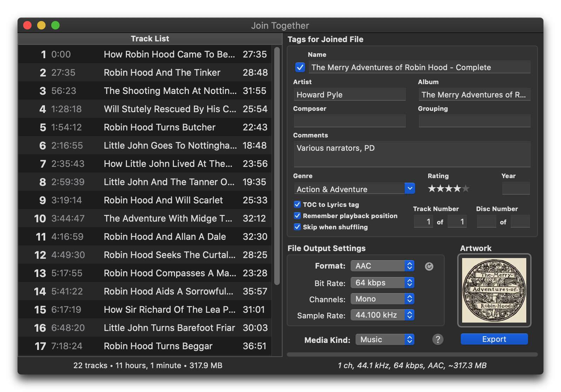Viewport: 561px width, 392px height.
Task: Click the Comments text area
Action: click(412, 154)
